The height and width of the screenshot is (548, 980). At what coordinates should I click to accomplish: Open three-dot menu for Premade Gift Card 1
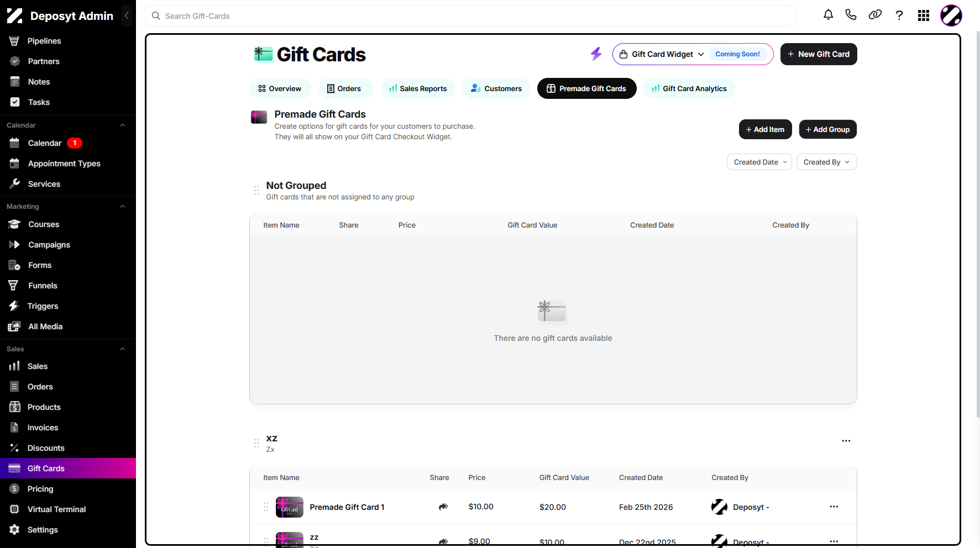coord(834,507)
